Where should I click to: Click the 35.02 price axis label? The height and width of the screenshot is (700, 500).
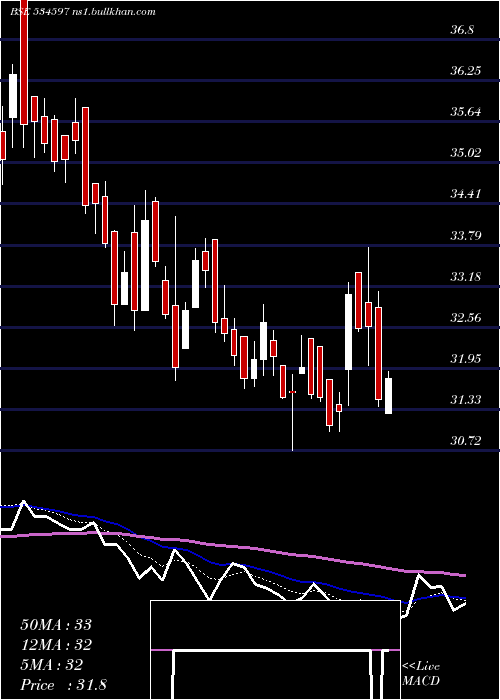tap(465, 153)
